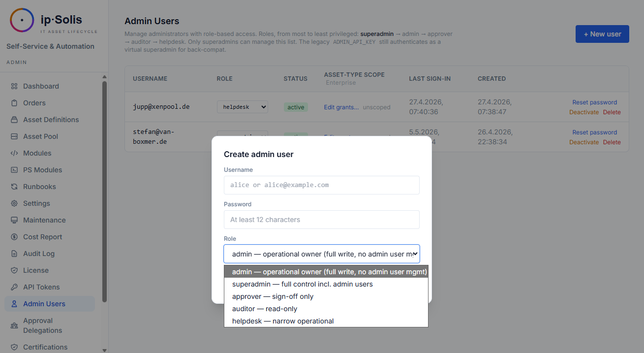Reset password for jupp@xenpool.de
The image size is (644, 353).
tap(594, 102)
